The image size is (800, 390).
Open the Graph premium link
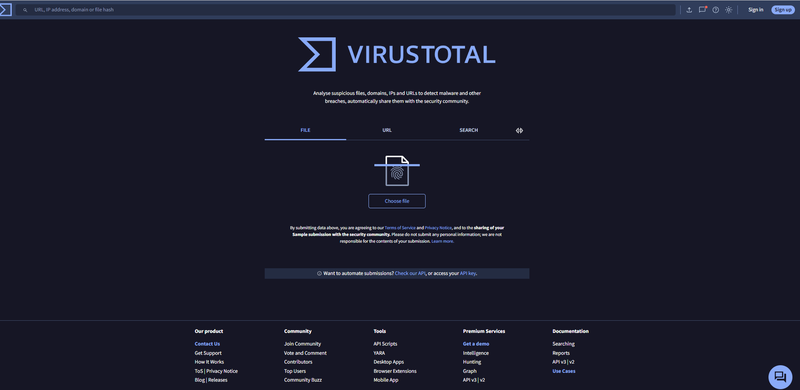pos(470,371)
